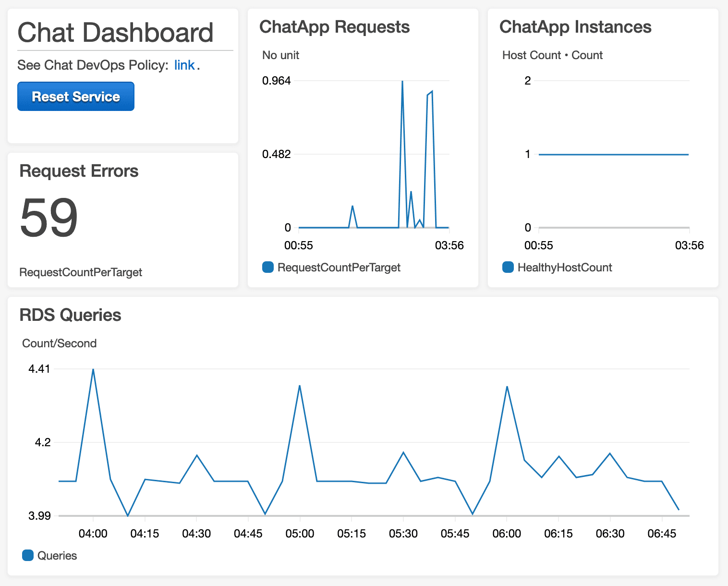728x586 pixels.
Task: Click the tallest spike in ChatApp Requests chart
Action: tap(402, 82)
